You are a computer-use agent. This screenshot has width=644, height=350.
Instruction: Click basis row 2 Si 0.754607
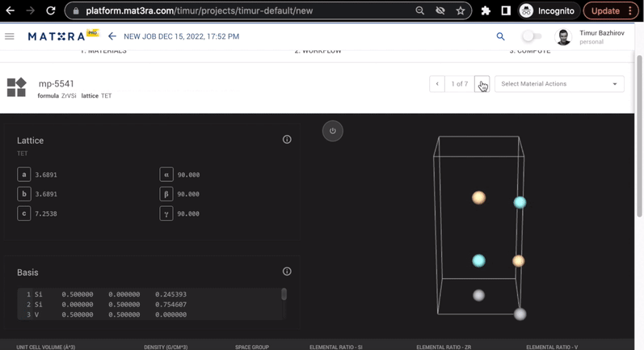click(150, 305)
